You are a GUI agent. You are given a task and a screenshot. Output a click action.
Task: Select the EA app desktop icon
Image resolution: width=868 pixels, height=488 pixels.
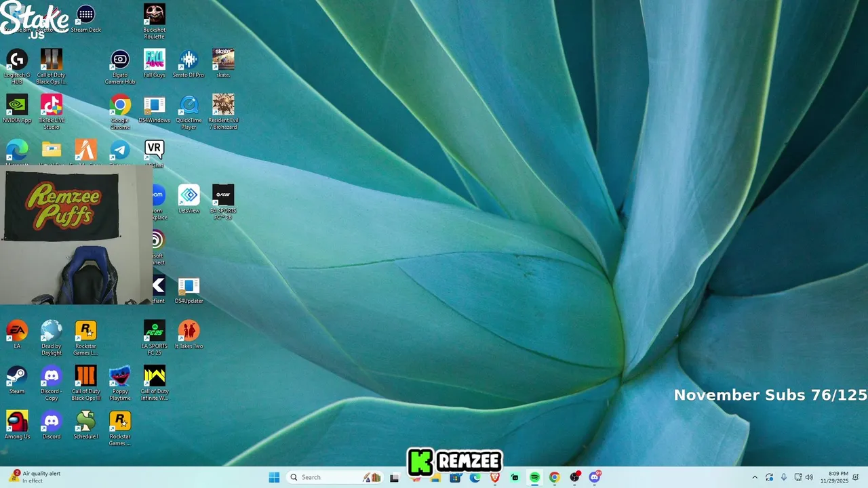[x=17, y=335]
